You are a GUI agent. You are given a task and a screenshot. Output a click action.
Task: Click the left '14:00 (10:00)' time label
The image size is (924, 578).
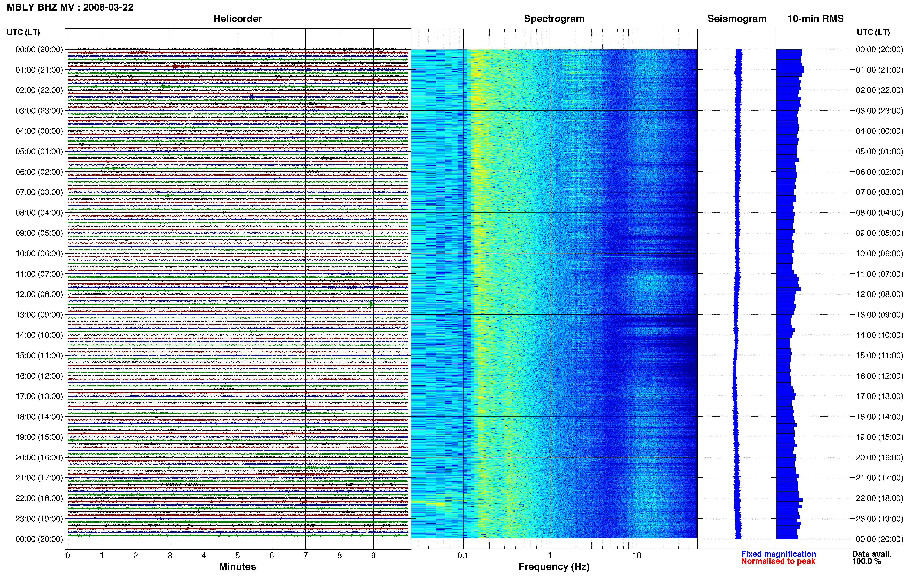39,335
